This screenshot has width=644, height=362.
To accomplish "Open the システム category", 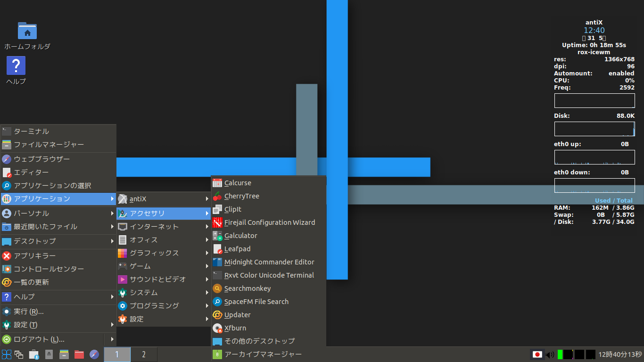I will [164, 293].
